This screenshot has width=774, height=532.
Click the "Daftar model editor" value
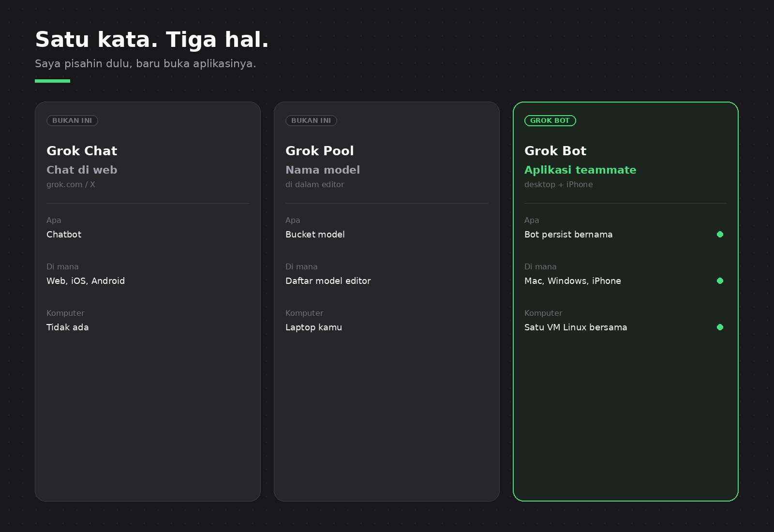coord(328,281)
